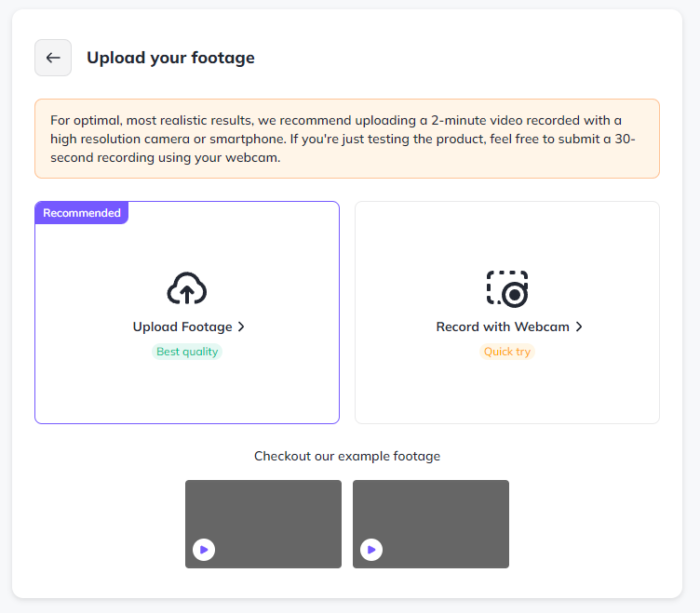Play the first example footage video
The height and width of the screenshot is (613, 700).
click(x=204, y=550)
